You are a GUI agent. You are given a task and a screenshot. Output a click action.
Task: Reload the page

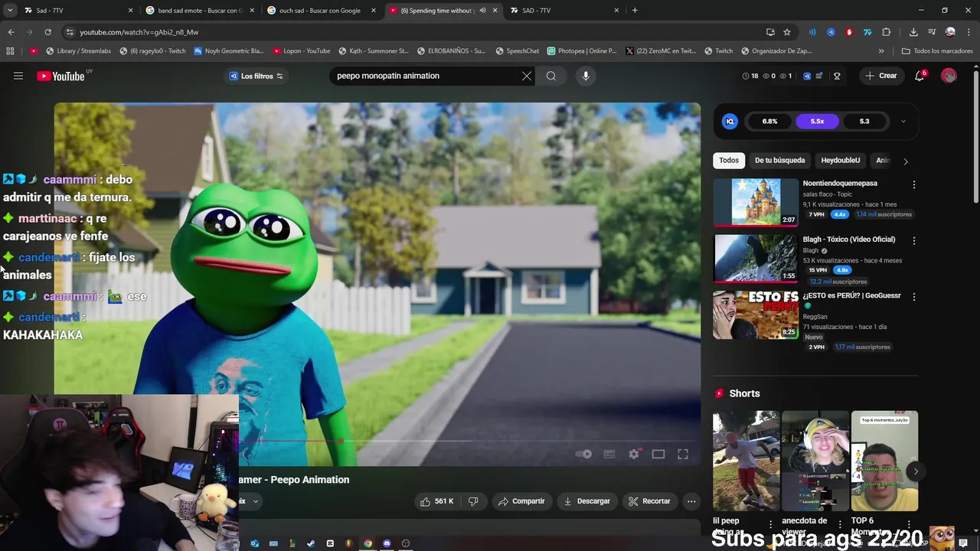[47, 32]
